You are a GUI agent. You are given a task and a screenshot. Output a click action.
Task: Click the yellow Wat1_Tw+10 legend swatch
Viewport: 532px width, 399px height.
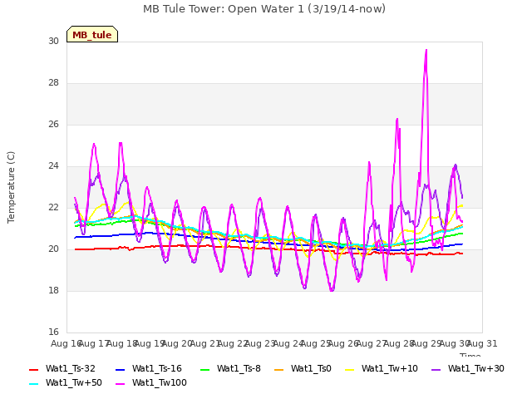click(349, 369)
